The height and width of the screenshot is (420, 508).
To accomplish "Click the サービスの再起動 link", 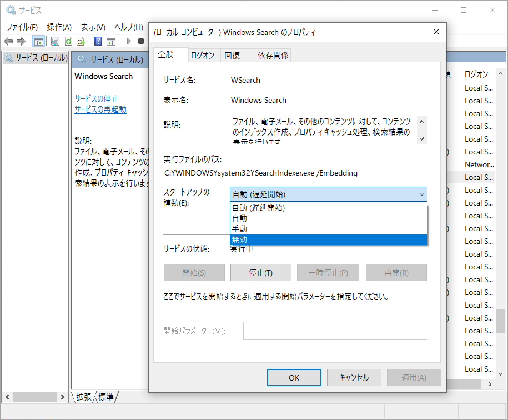I will pos(100,109).
